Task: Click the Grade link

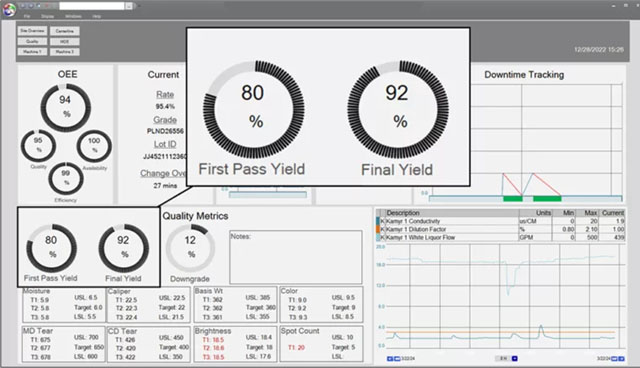Action: tap(165, 120)
